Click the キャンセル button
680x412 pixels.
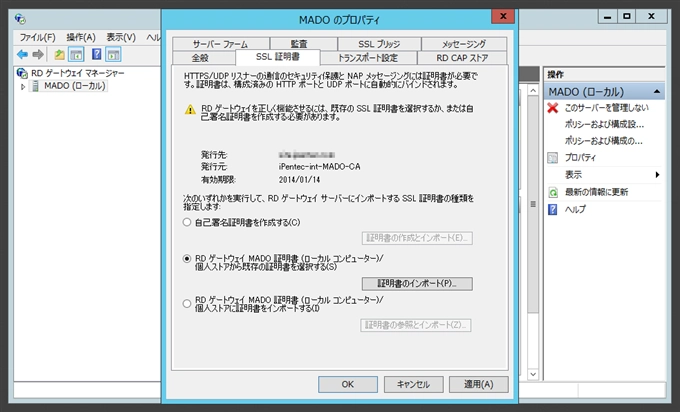[x=413, y=384]
